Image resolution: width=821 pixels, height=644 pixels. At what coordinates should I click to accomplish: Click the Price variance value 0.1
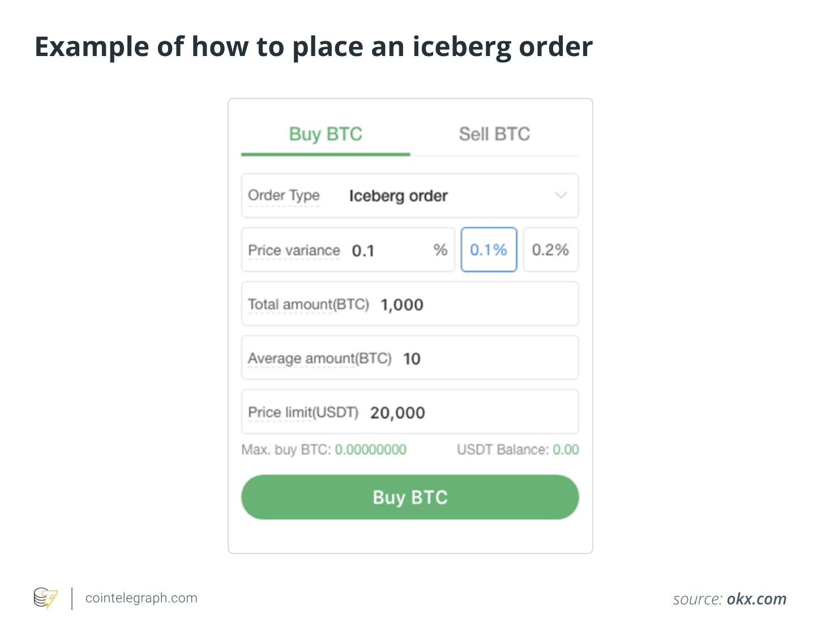(363, 250)
